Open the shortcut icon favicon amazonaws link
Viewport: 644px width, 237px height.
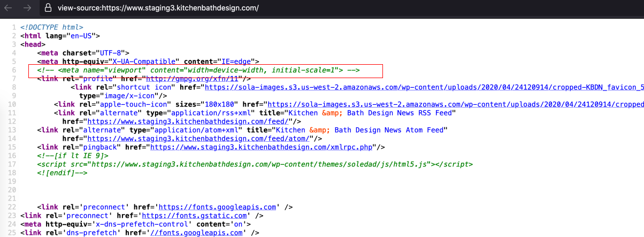coord(425,87)
